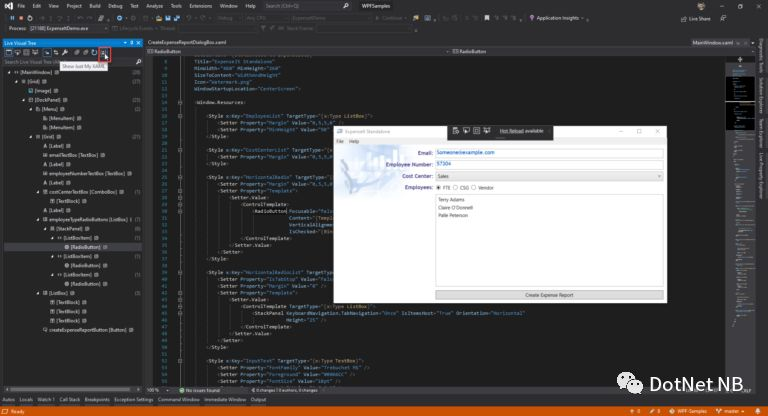Toggle Show Just My XAML in Live Visual Tree
The image size is (768, 416).
point(104,52)
